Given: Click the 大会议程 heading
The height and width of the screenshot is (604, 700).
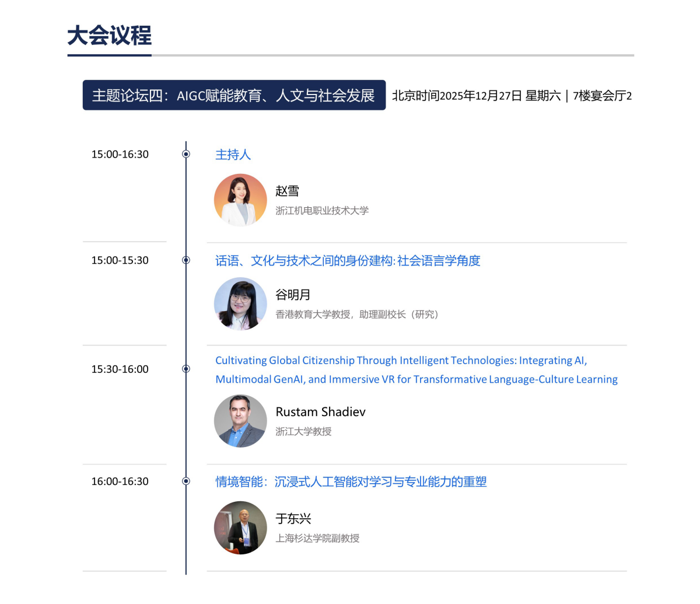Looking at the screenshot, I should 110,36.
